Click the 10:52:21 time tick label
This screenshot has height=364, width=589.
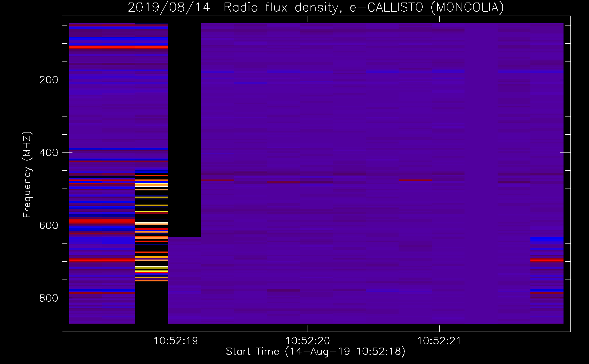[x=439, y=341]
